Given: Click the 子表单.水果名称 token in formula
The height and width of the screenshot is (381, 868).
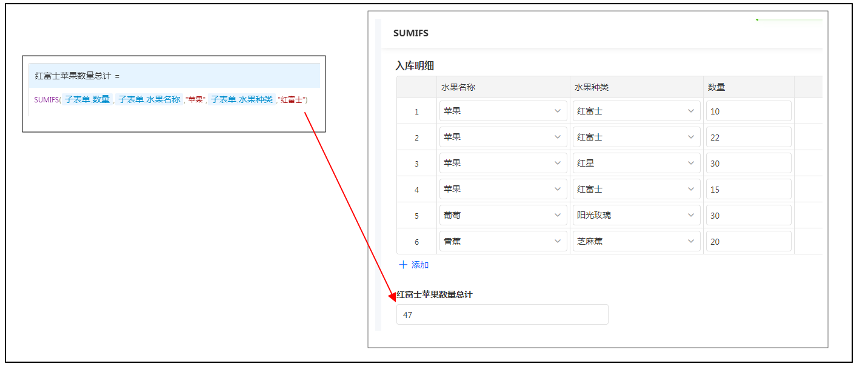Looking at the screenshot, I should tap(149, 99).
